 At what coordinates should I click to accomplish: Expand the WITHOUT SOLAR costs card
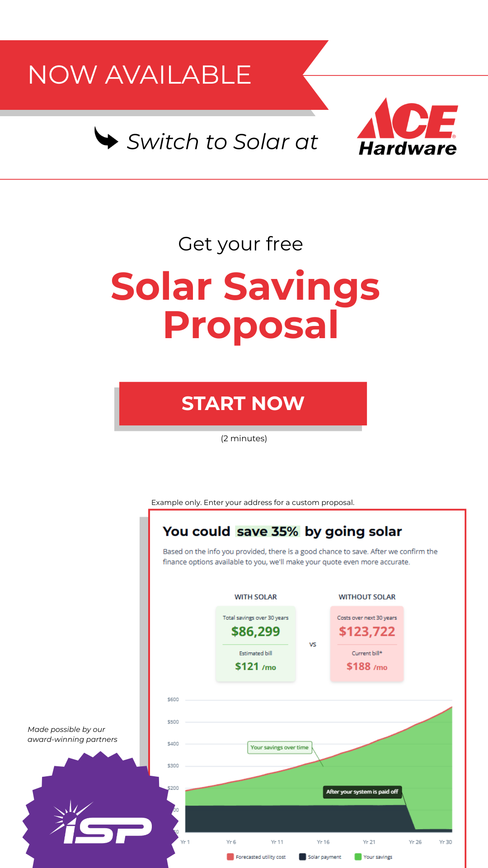click(x=367, y=643)
